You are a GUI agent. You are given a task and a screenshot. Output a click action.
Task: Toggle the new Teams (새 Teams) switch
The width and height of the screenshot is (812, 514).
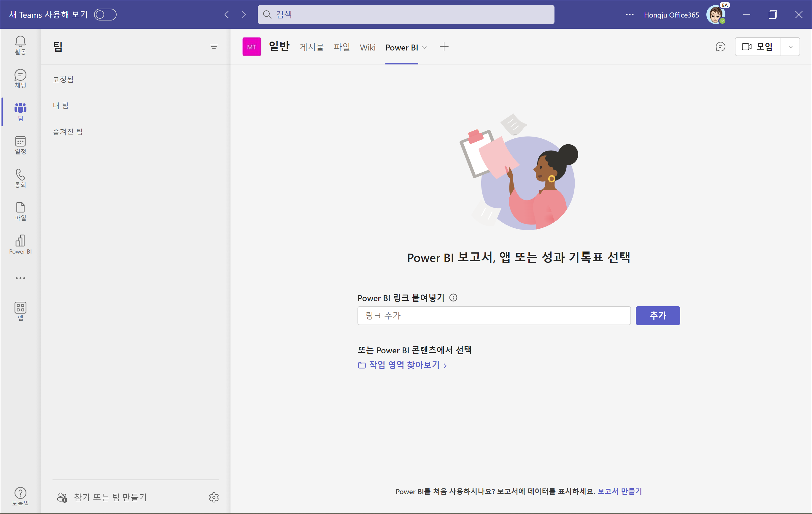coord(105,15)
